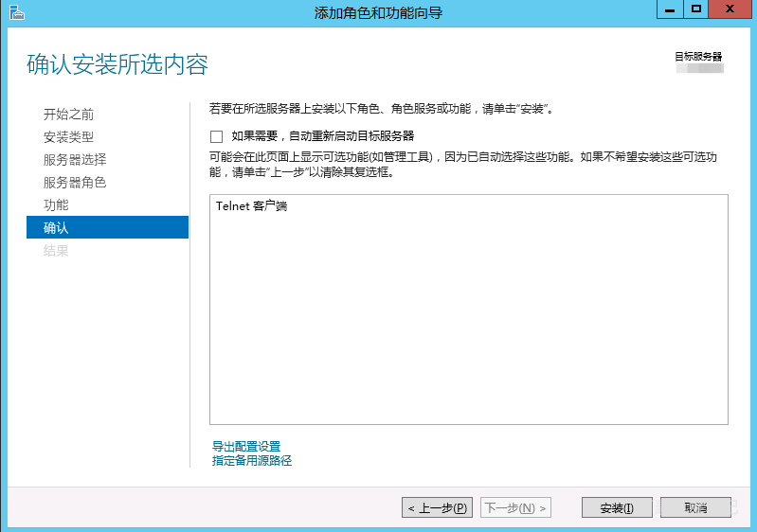Close the wizard with the X button
The image size is (757, 532).
click(x=730, y=9)
